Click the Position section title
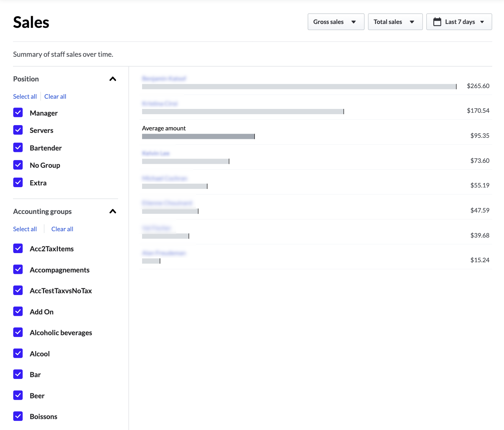504x430 pixels. (26, 79)
